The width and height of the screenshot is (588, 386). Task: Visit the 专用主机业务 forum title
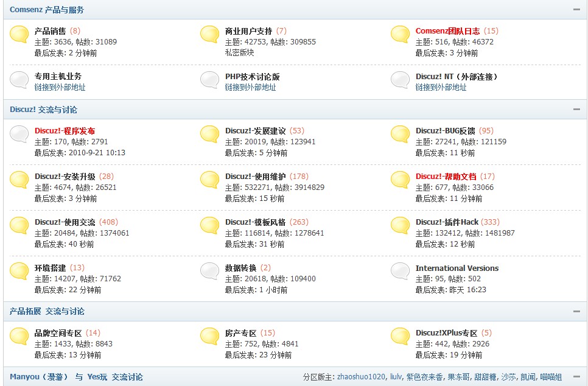(x=58, y=77)
